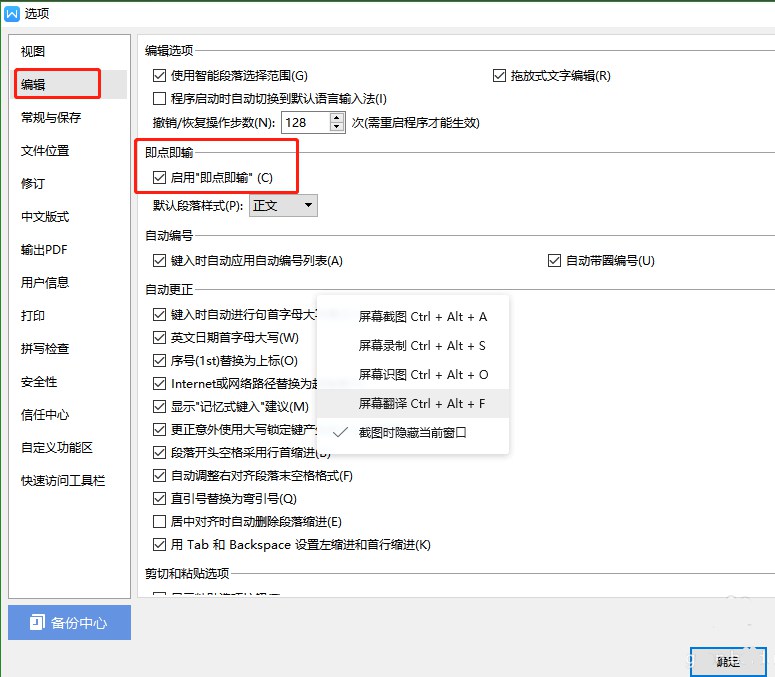Toggle 拖放式文字编辑(R) checkbox
Screen dimensions: 775x677
pos(499,76)
